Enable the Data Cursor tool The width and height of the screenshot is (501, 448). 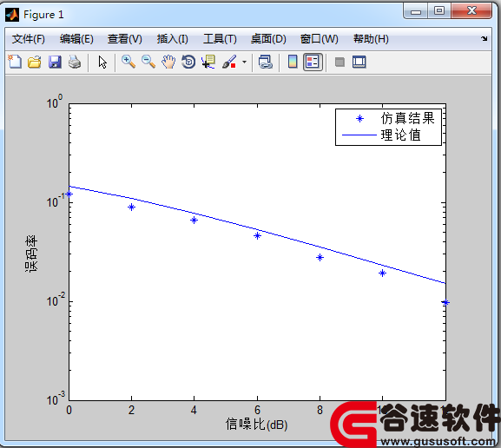point(208,62)
